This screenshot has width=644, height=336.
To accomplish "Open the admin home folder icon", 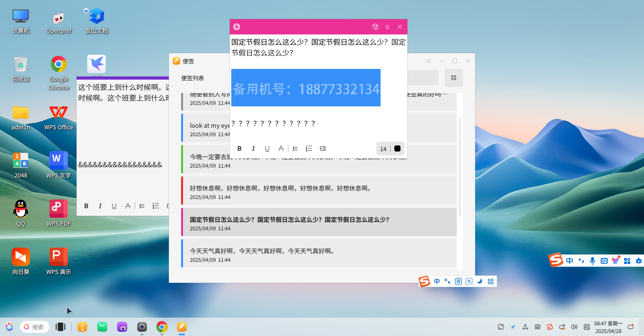I will 21,118.
